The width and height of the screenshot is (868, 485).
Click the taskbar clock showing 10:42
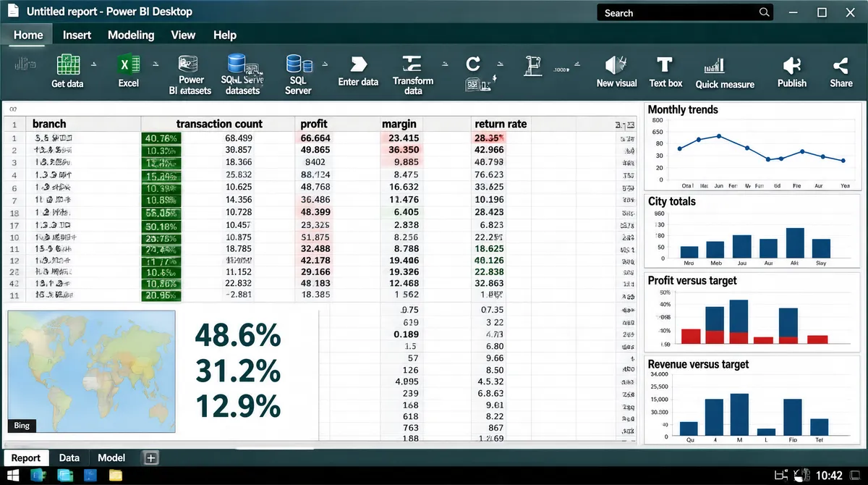829,476
